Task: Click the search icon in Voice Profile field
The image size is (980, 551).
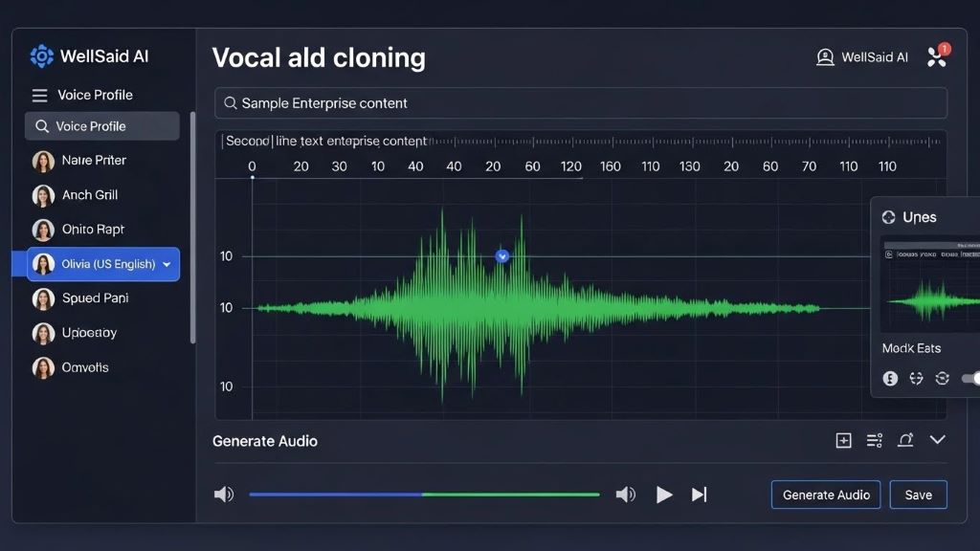Action: coord(42,126)
